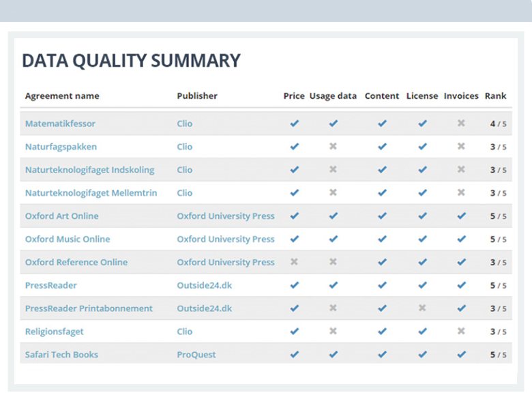Click the Agreement name column header
The image size is (532, 408).
[x=62, y=96]
